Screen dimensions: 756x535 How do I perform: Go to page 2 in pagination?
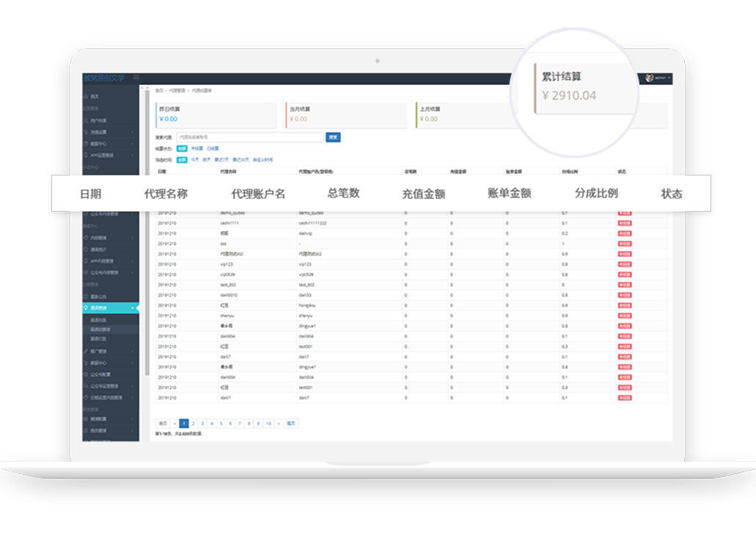pyautogui.click(x=193, y=423)
